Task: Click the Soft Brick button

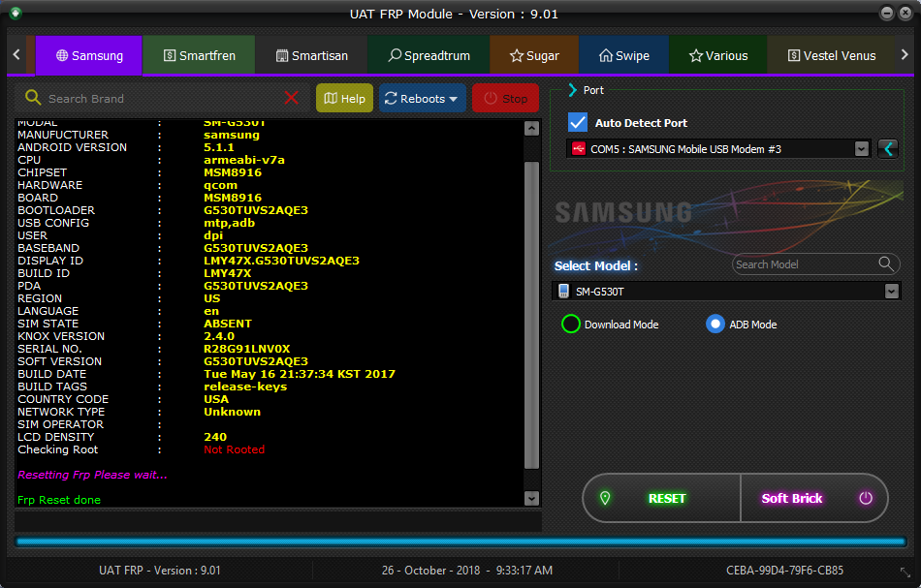Action: point(814,498)
